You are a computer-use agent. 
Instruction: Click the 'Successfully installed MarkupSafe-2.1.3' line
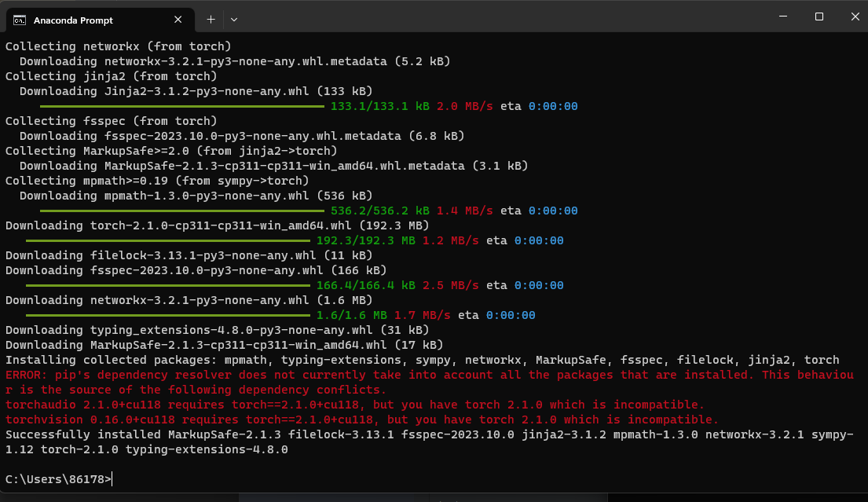[430, 435]
